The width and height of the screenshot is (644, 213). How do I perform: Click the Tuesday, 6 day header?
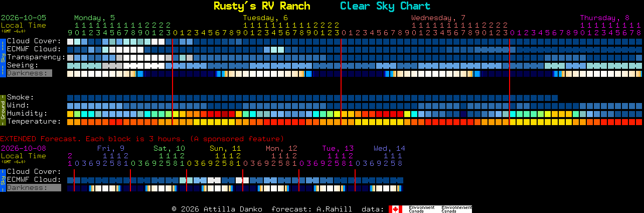coord(265,18)
